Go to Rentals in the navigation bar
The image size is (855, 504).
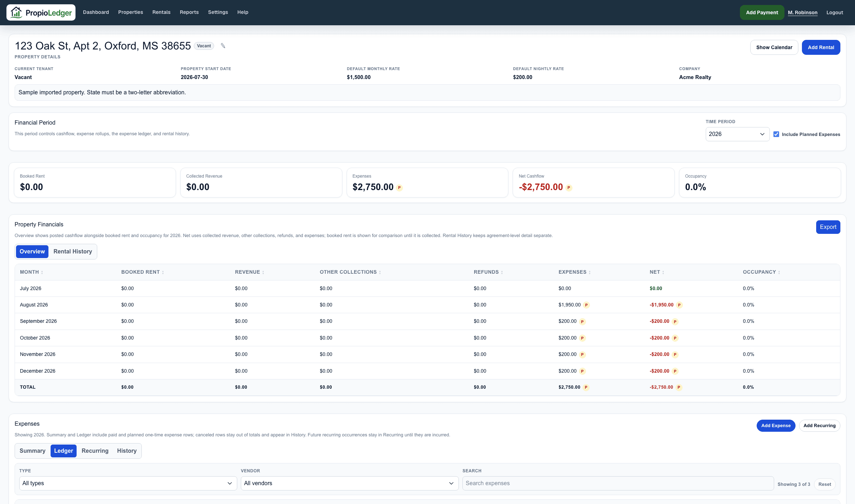click(x=161, y=12)
